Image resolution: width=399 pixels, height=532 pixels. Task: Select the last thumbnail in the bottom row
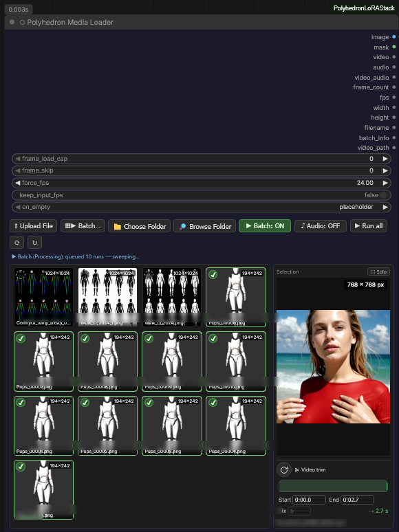[43, 489]
